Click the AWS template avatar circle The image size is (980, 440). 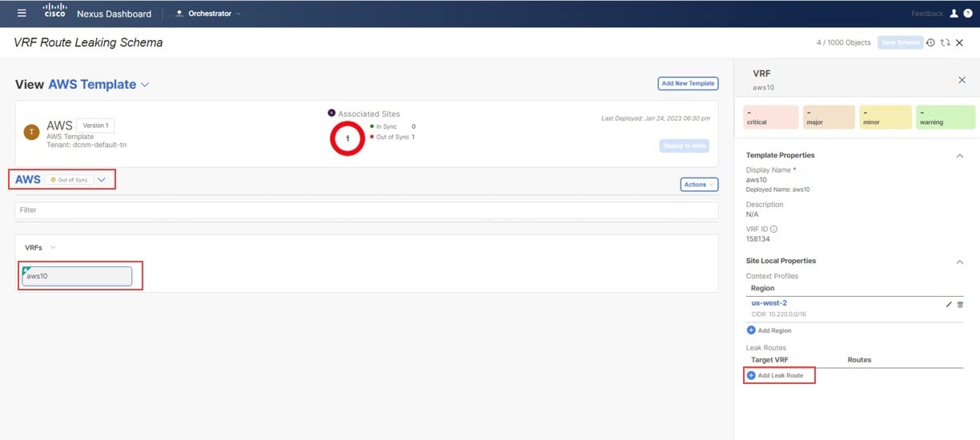coord(31,132)
